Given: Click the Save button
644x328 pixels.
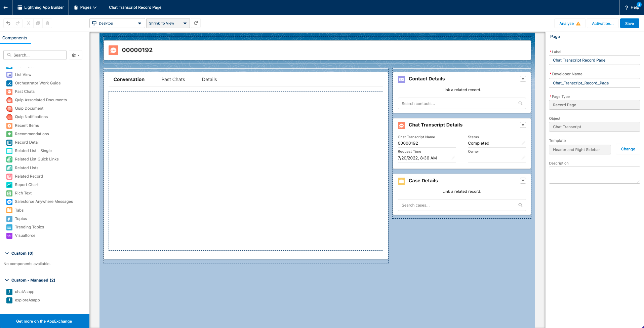Looking at the screenshot, I should coord(630,24).
